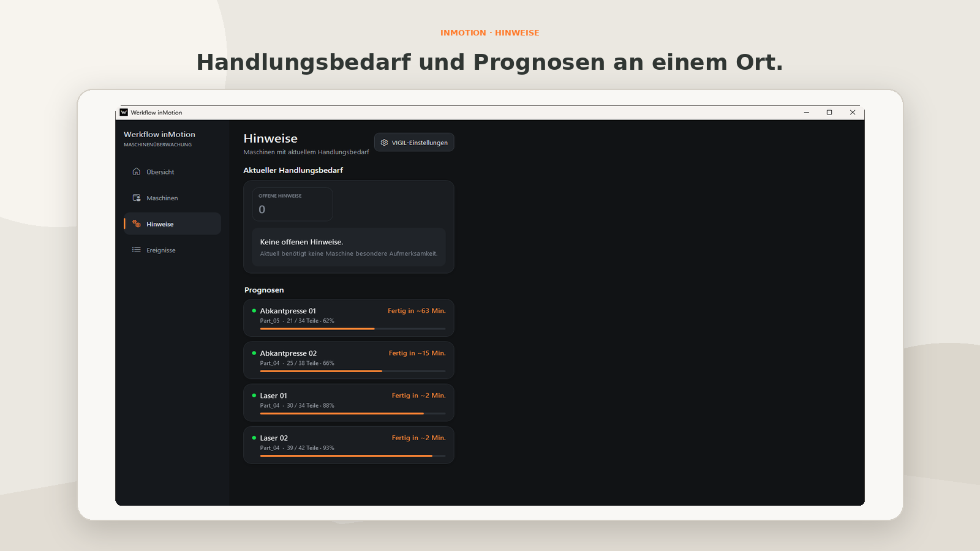The width and height of the screenshot is (980, 551).
Task: Click the Maschinen sidebar icon
Action: click(x=137, y=198)
